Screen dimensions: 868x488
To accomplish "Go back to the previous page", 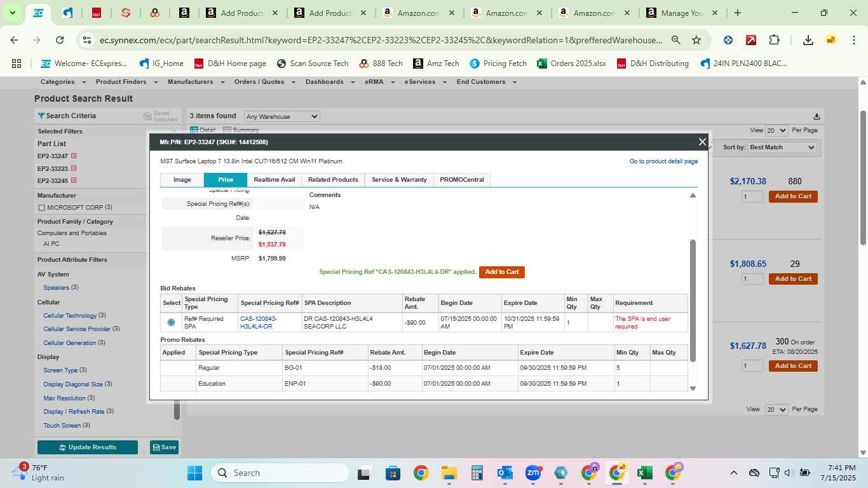I will [14, 40].
